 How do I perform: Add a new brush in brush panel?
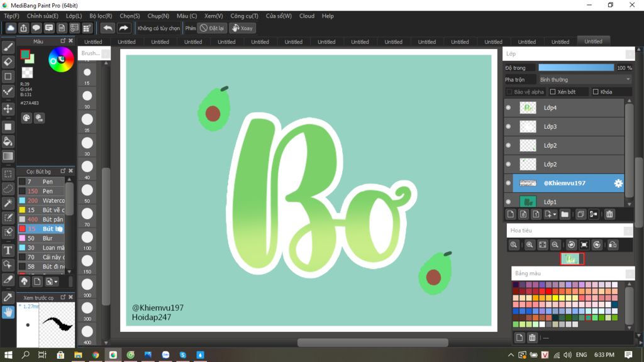[x=37, y=282]
